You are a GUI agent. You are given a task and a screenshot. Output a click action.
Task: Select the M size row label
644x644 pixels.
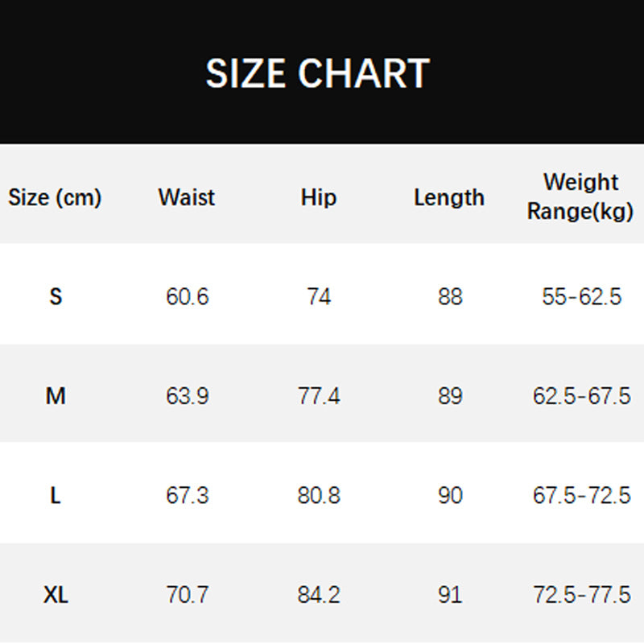[x=56, y=396]
